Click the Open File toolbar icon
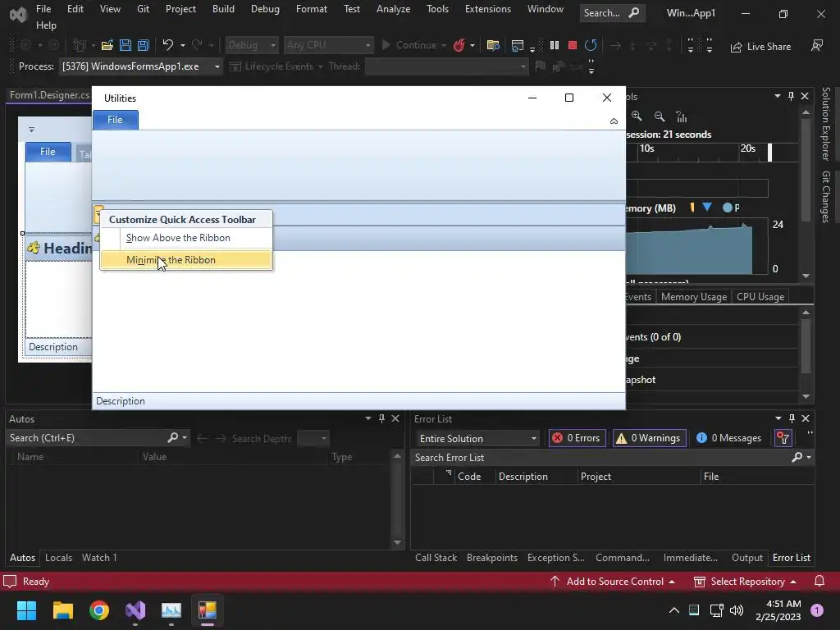The height and width of the screenshot is (630, 840). tap(107, 46)
